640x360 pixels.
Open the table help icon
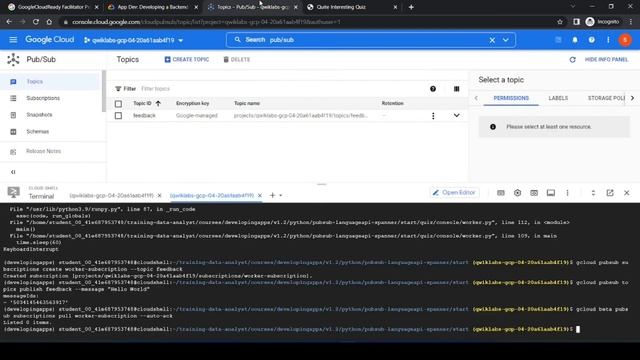click(433, 89)
